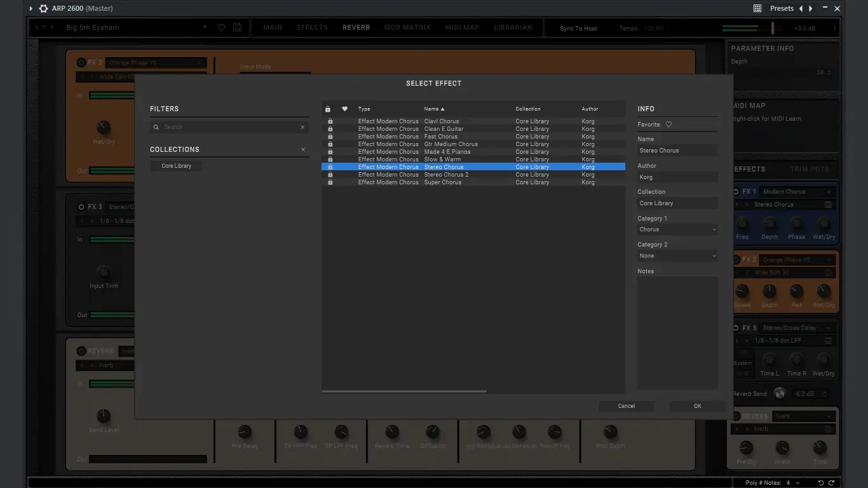This screenshot has width=868, height=488.
Task: Open the Poly # Notes dropdown
Action: pyautogui.click(x=792, y=483)
